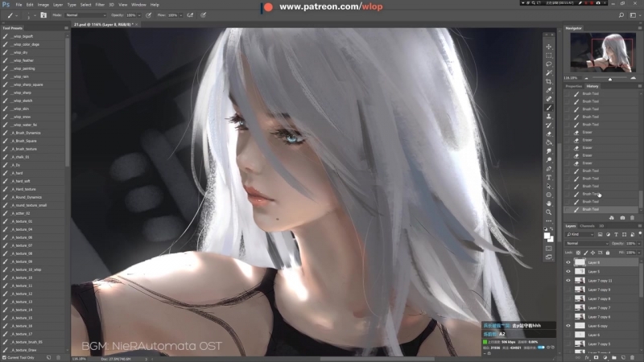Click the foreground color swatch

pyautogui.click(x=547, y=236)
